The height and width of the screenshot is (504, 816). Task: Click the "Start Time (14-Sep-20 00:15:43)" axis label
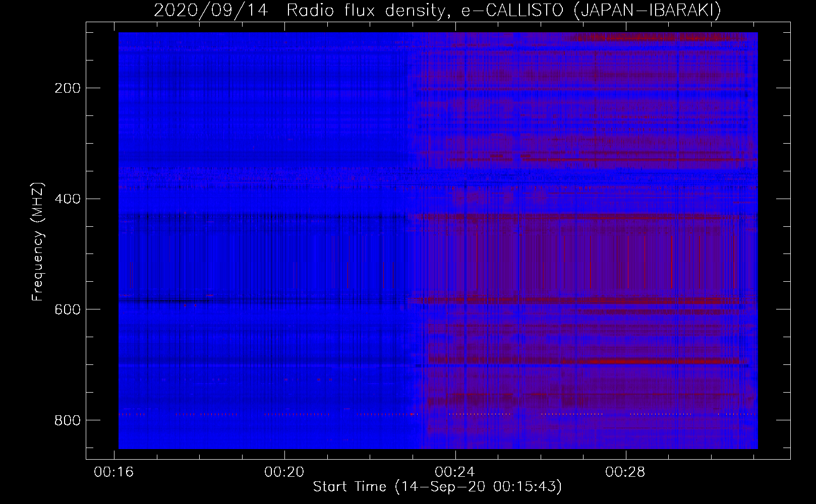coord(437,487)
